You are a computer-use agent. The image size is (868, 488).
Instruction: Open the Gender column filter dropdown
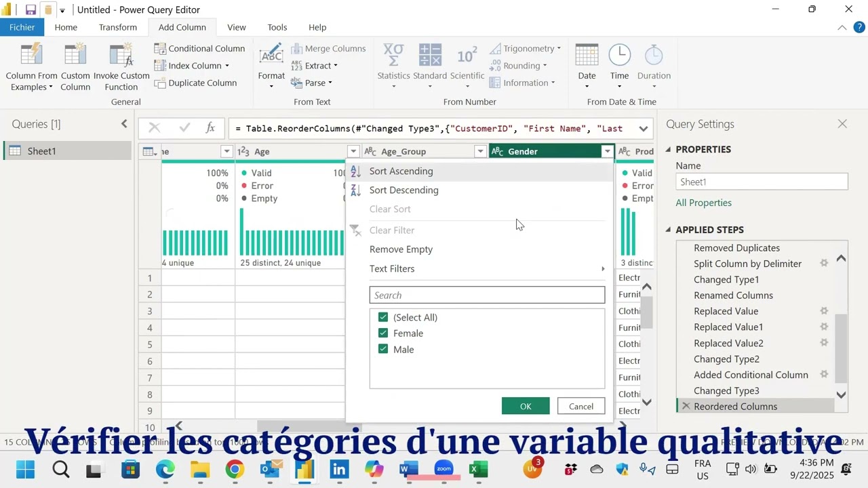(608, 152)
